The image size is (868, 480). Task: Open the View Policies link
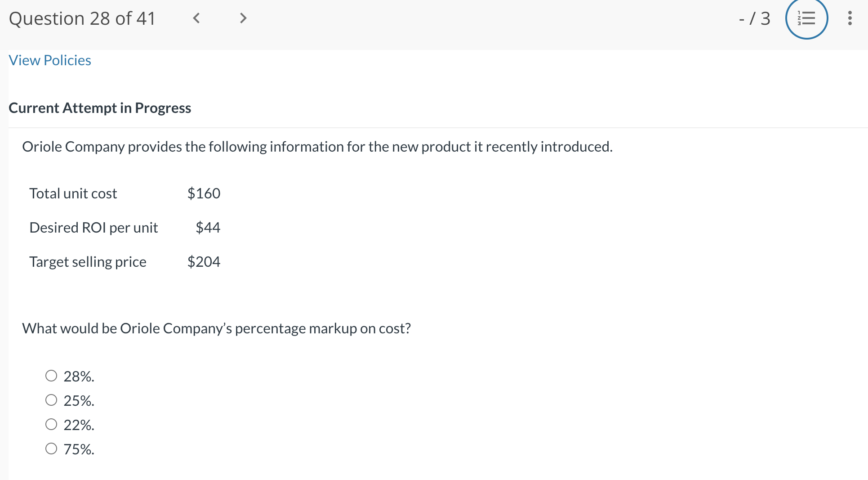pyautogui.click(x=50, y=60)
